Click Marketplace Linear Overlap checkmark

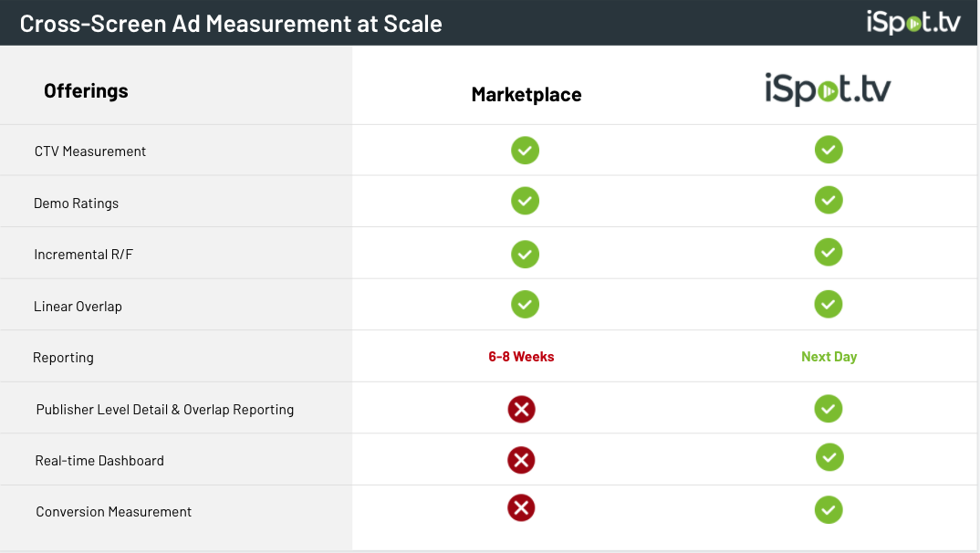[525, 304]
